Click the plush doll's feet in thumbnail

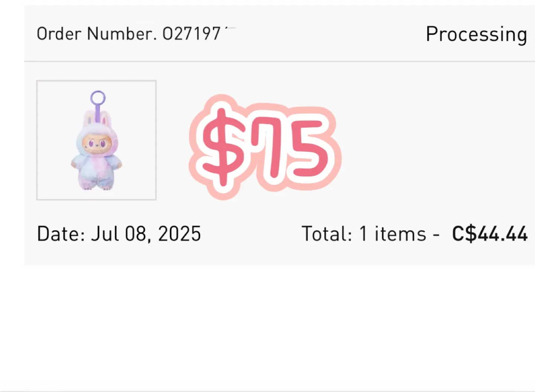pos(97,186)
